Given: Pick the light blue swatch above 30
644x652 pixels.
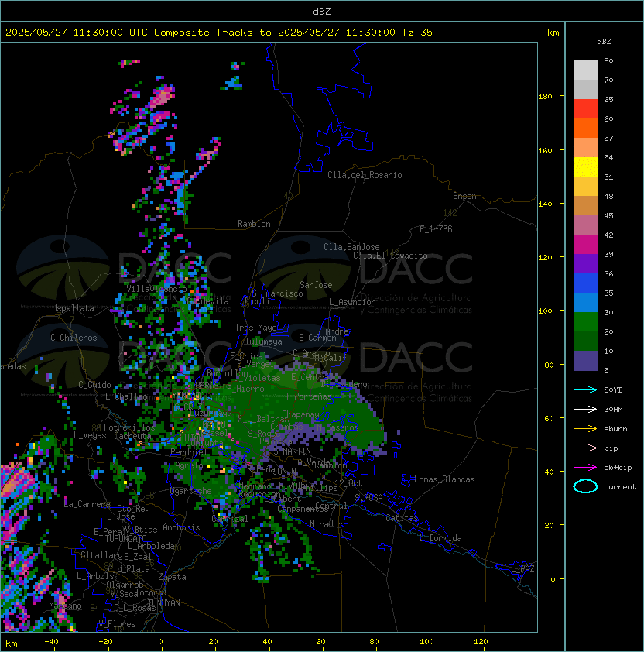Looking at the screenshot, I should point(585,303).
